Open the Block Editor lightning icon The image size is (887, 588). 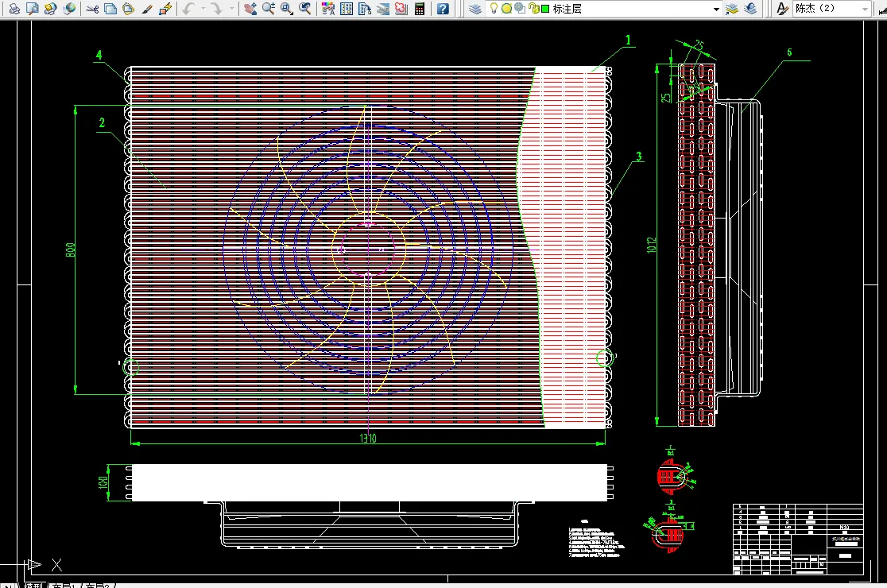coord(165,9)
